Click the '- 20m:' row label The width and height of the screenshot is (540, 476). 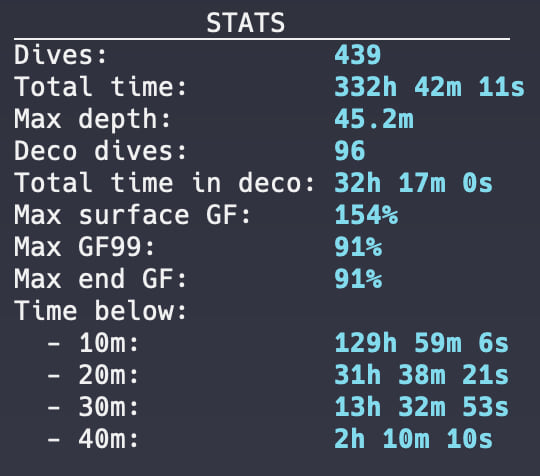[92, 375]
